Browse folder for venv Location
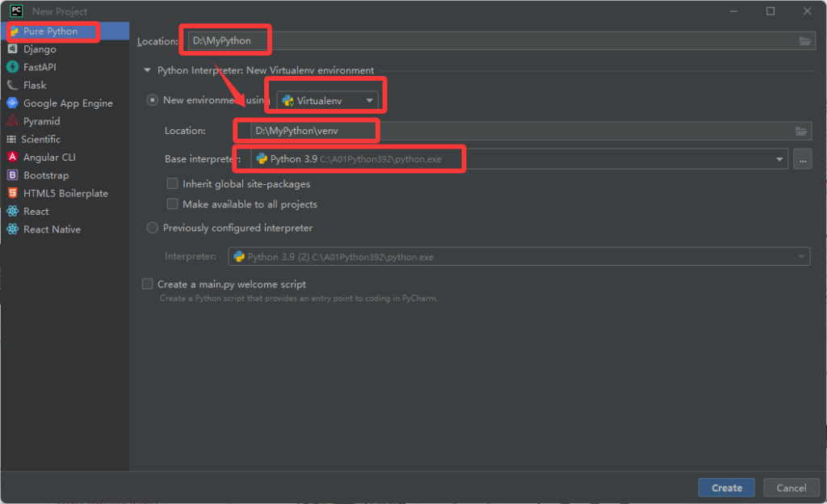This screenshot has height=504, width=827. (x=801, y=132)
